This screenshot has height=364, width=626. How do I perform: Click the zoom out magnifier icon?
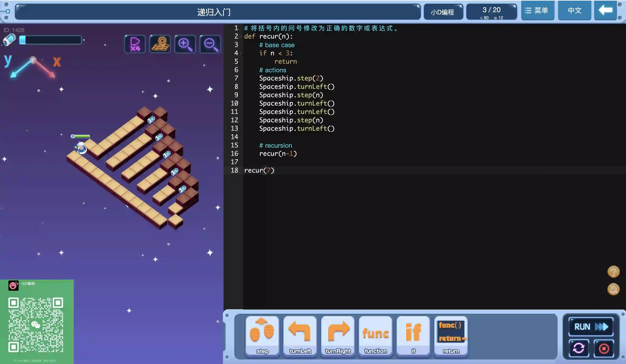click(210, 44)
